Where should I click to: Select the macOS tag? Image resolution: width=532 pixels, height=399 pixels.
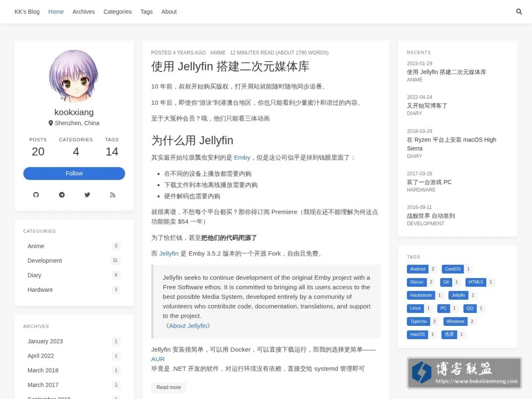click(x=417, y=334)
